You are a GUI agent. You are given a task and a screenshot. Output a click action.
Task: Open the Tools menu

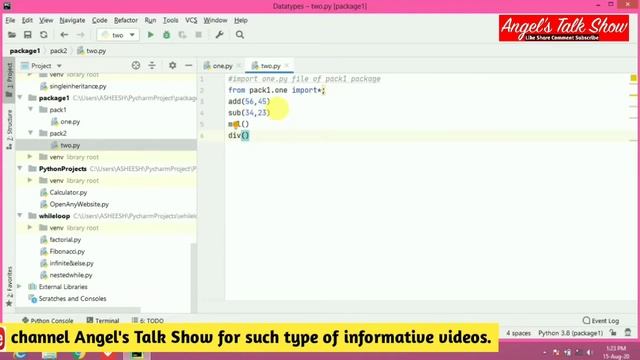(171, 20)
